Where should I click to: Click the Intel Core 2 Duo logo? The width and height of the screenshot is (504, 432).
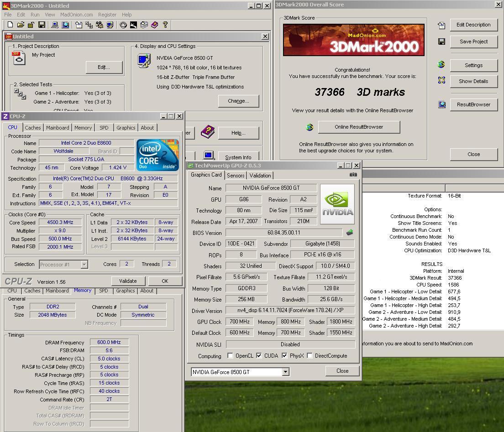(157, 155)
